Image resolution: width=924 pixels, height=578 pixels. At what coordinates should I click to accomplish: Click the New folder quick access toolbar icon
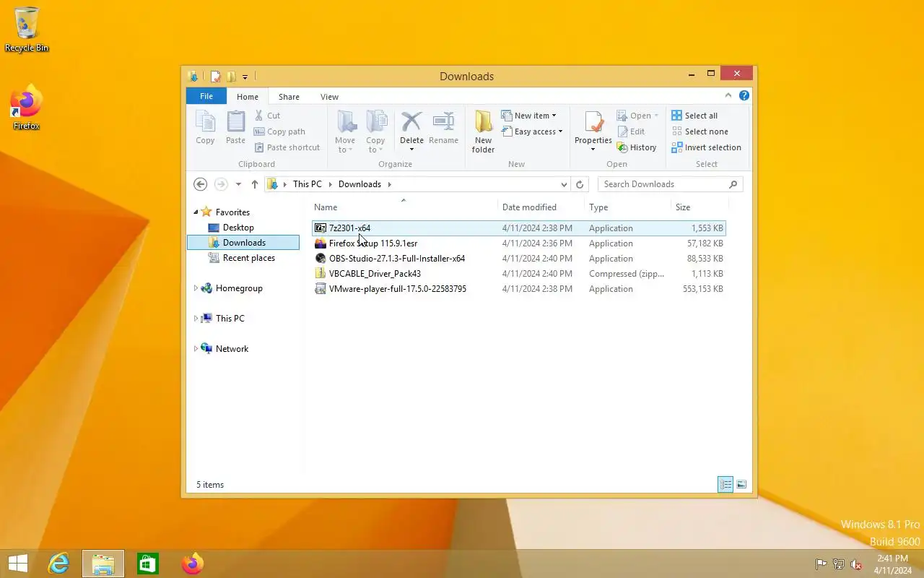pyautogui.click(x=231, y=77)
